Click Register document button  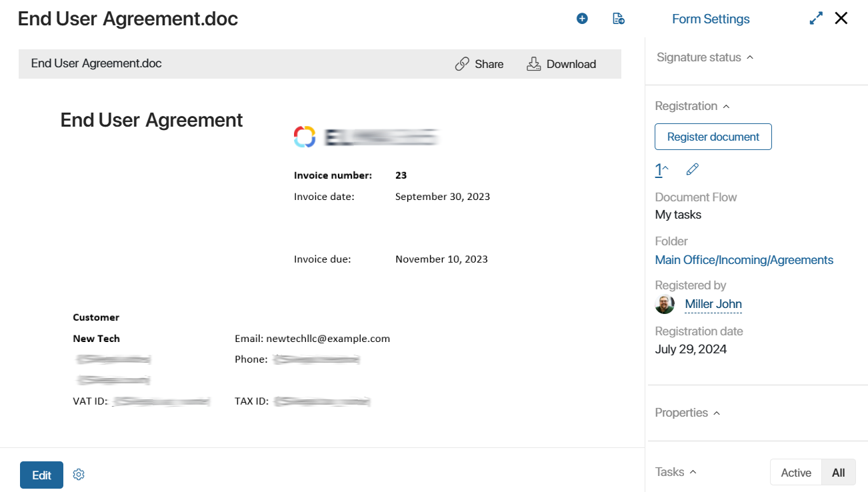713,137
